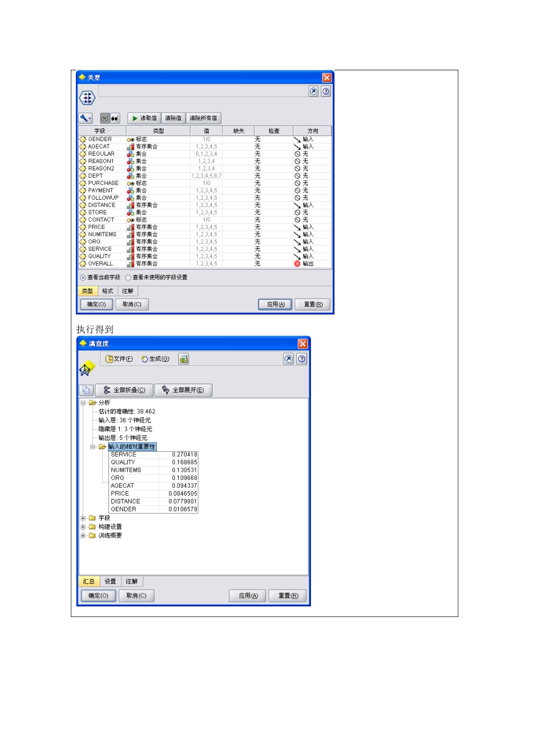
Task: Click the set type icon in DEPT row
Action: point(130,175)
